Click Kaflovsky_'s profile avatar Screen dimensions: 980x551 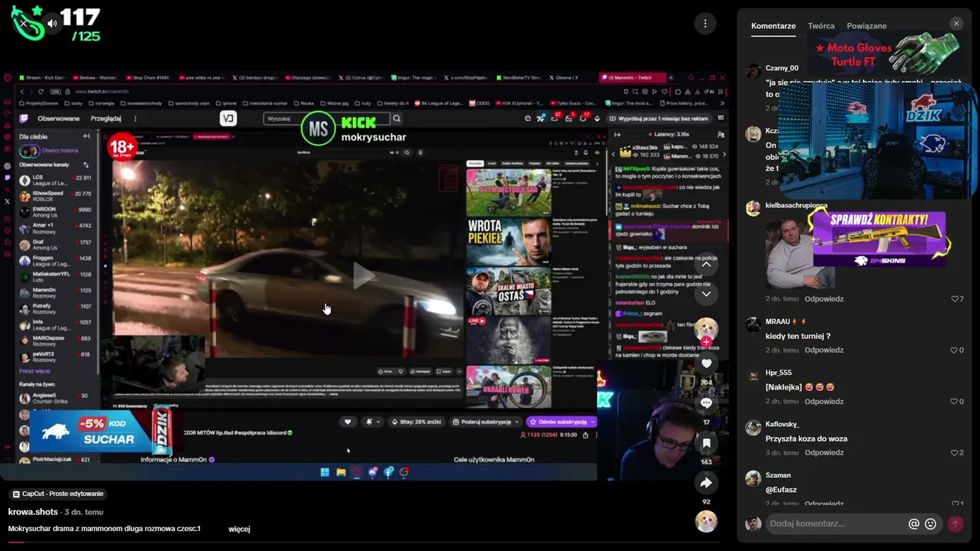pyautogui.click(x=753, y=427)
